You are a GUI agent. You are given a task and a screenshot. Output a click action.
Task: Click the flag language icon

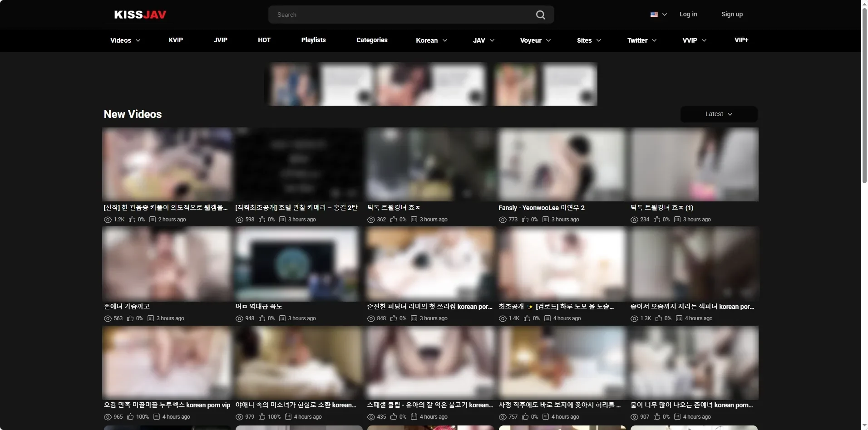(x=654, y=15)
